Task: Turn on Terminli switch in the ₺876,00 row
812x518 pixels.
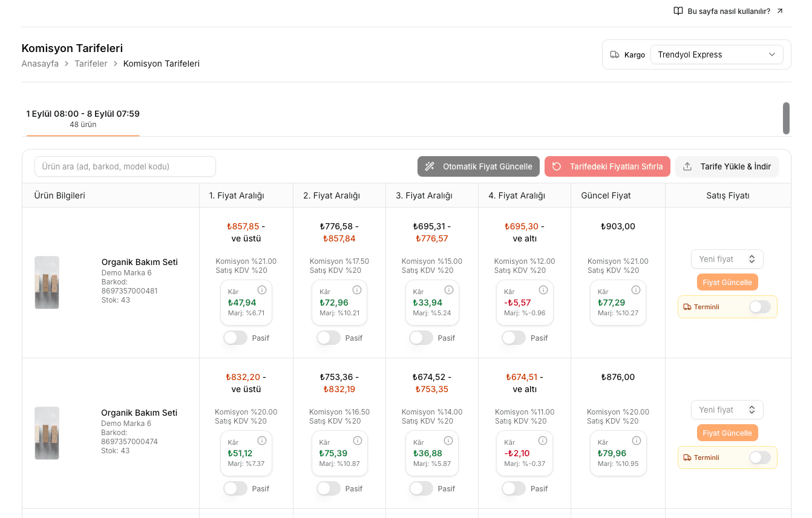Action: pos(760,457)
